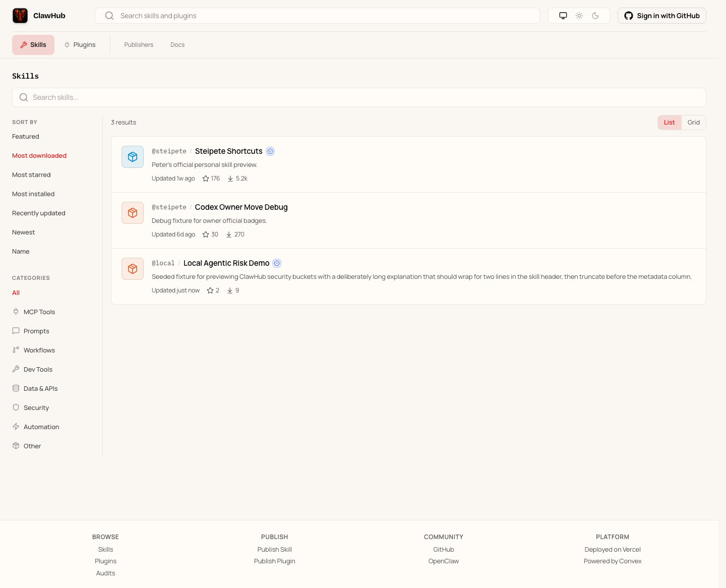Filter by Other cube icon
Screen dimensions: 726x588
(x=16, y=446)
